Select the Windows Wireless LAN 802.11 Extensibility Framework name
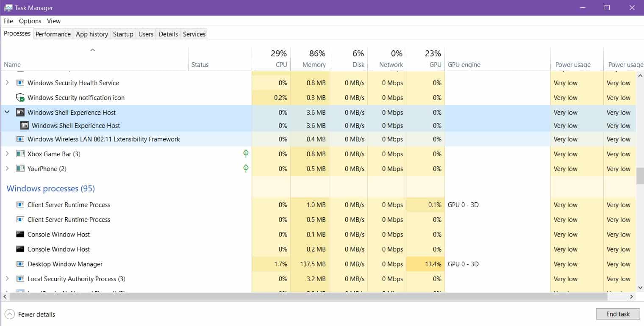The height and width of the screenshot is (326, 644). (104, 139)
